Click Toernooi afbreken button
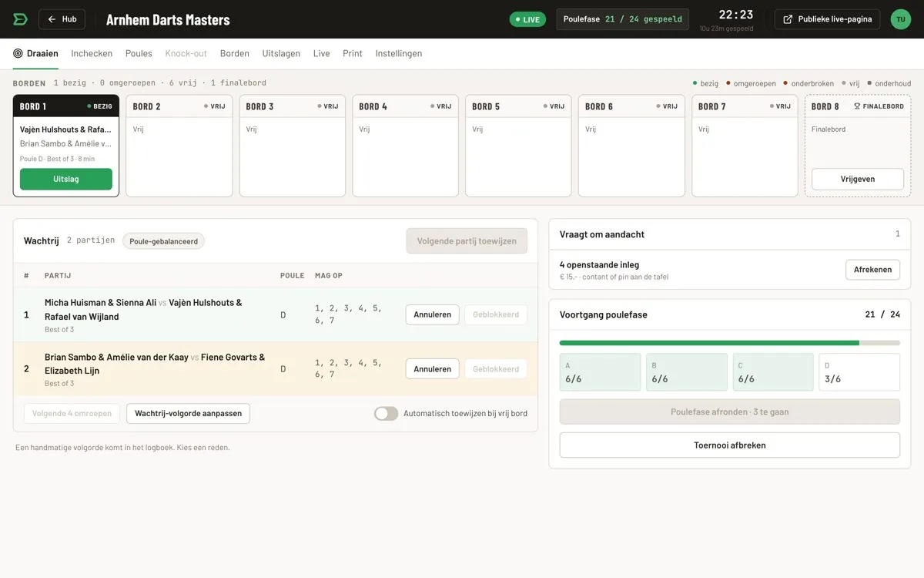Viewport: 924px width, 578px height. 730,445
